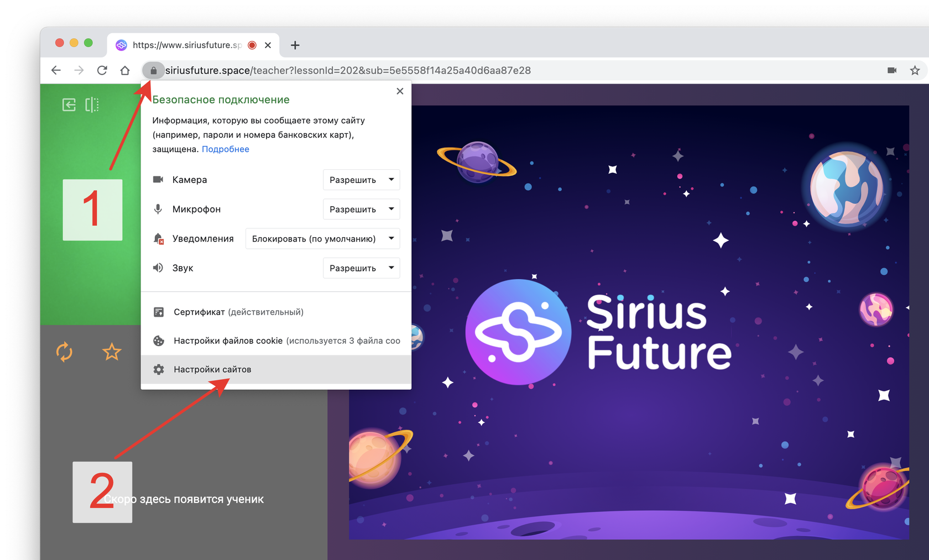
Task: Click the padlock site info icon
Action: [153, 70]
